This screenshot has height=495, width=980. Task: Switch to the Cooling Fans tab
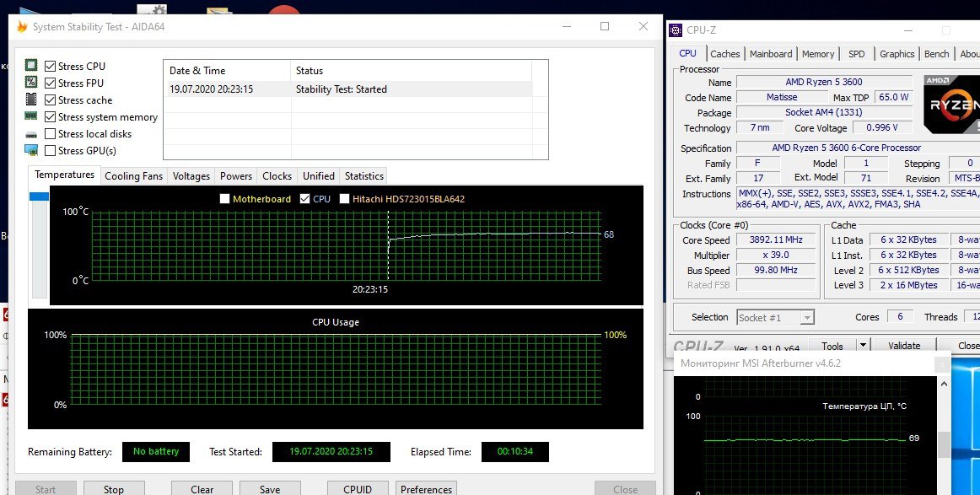[134, 176]
